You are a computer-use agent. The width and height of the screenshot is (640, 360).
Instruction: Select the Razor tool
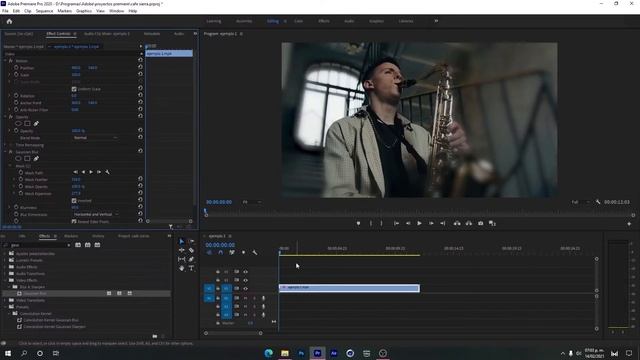point(191,250)
